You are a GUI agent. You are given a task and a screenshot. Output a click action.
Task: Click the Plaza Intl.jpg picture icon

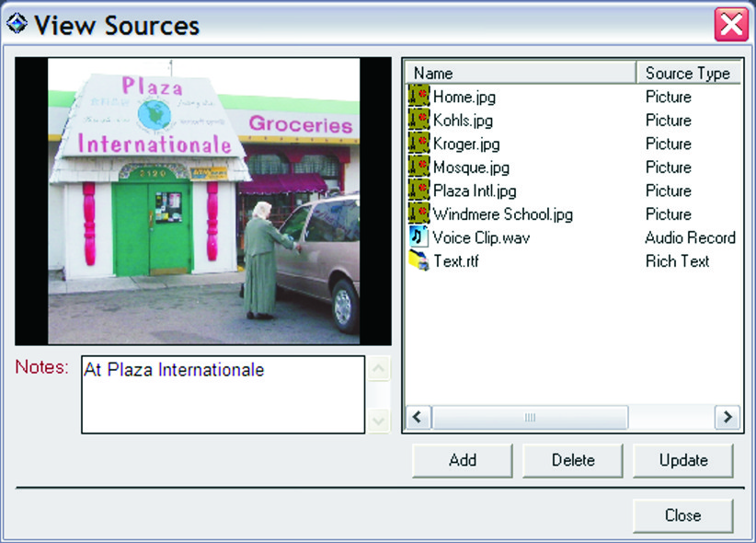[x=418, y=191]
